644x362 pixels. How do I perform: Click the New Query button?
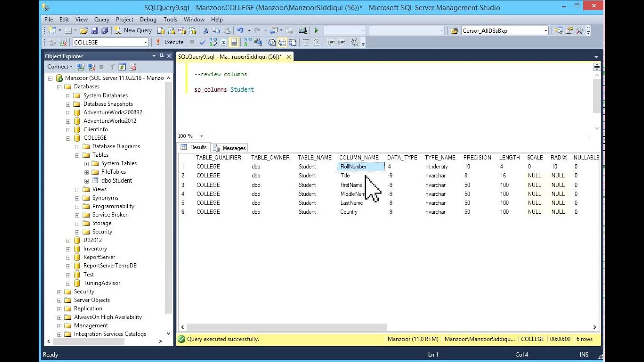(x=133, y=31)
